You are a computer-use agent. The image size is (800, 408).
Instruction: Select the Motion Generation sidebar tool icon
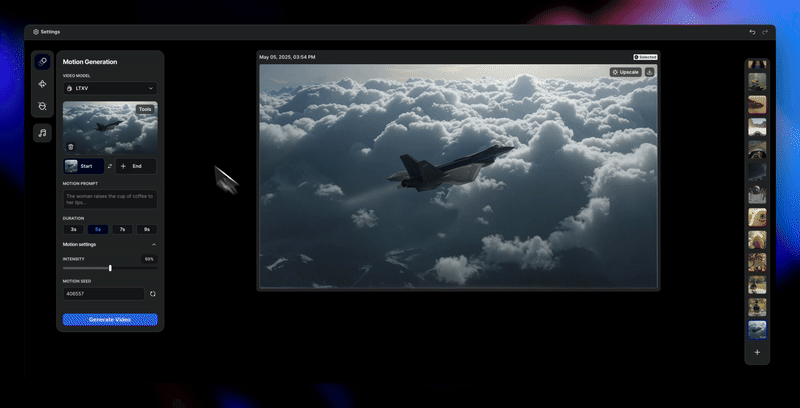(x=42, y=62)
